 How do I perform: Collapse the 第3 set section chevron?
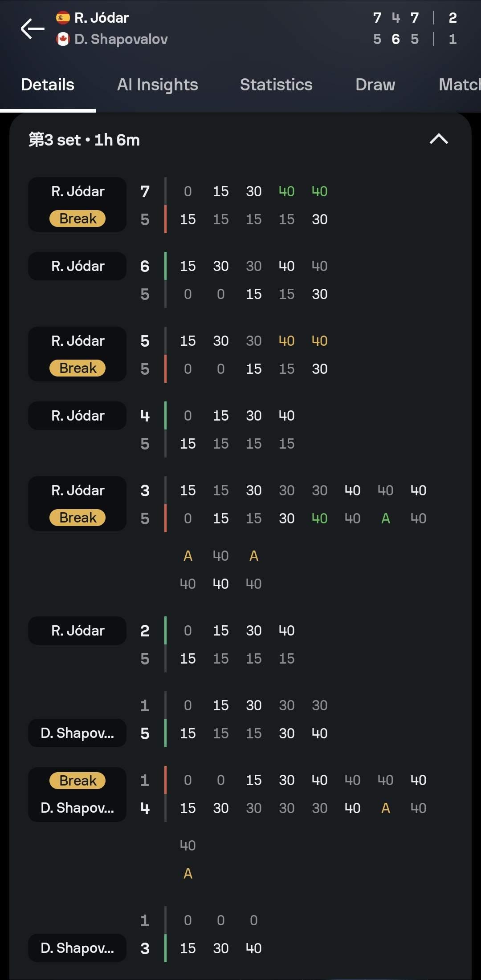click(439, 139)
